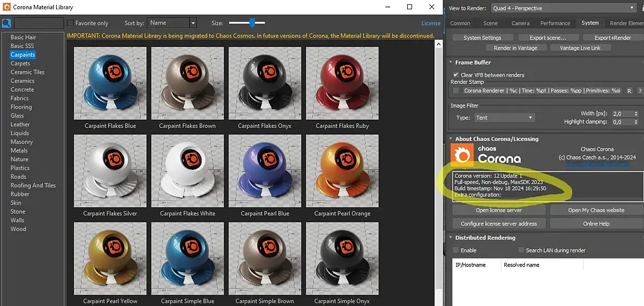The height and width of the screenshot is (306, 644).
Task: Click the Render in Vantage button
Action: click(515, 48)
